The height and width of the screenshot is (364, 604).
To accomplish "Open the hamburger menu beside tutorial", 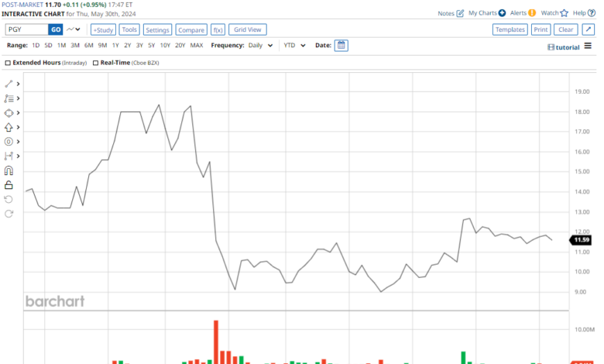I will [588, 46].
